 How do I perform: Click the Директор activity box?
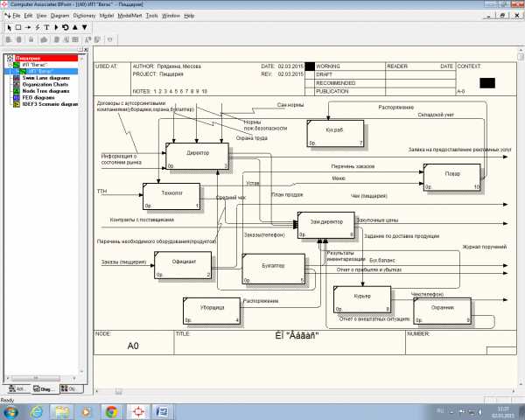[x=198, y=155]
